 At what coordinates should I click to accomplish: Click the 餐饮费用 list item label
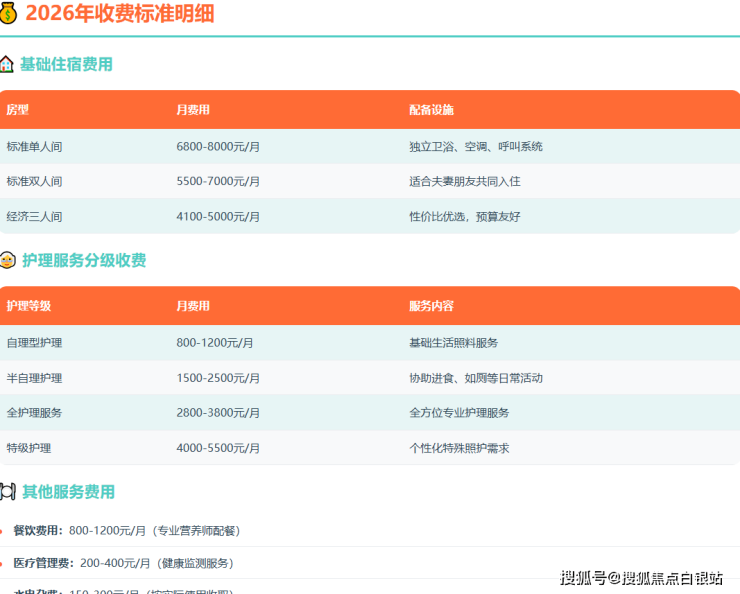tap(38, 531)
